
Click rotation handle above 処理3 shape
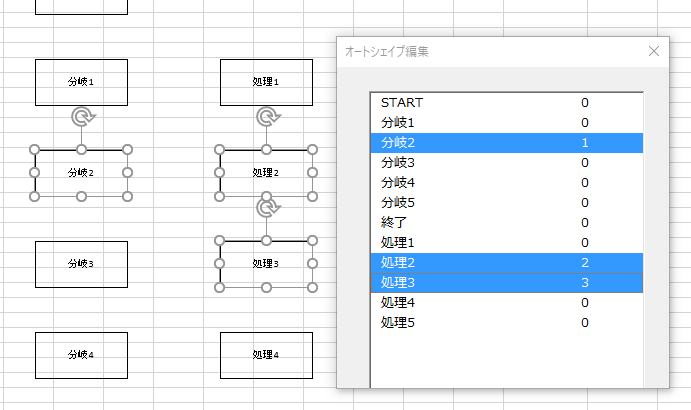pyautogui.click(x=267, y=208)
